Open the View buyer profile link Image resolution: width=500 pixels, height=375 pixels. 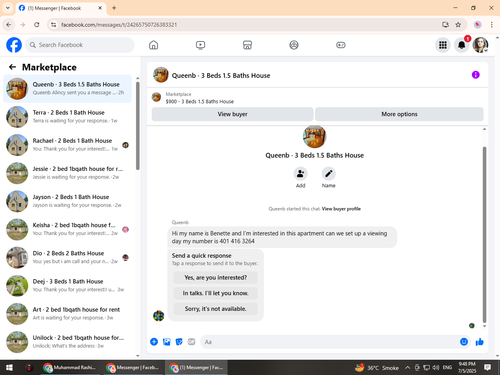[341, 209]
